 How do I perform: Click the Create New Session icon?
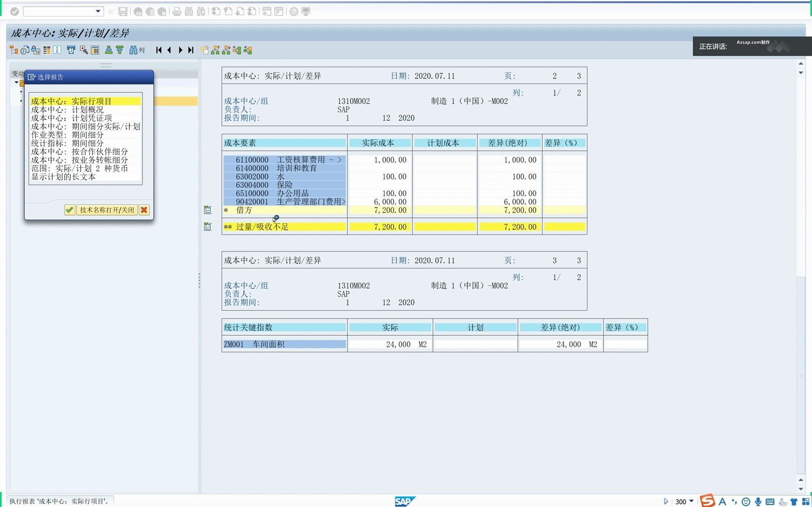tap(267, 12)
